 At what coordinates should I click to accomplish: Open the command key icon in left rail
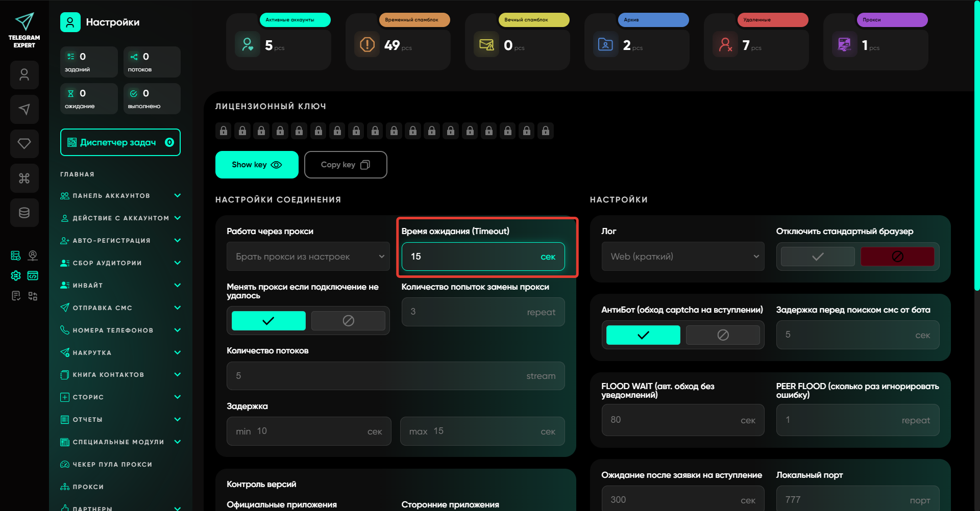pyautogui.click(x=24, y=178)
